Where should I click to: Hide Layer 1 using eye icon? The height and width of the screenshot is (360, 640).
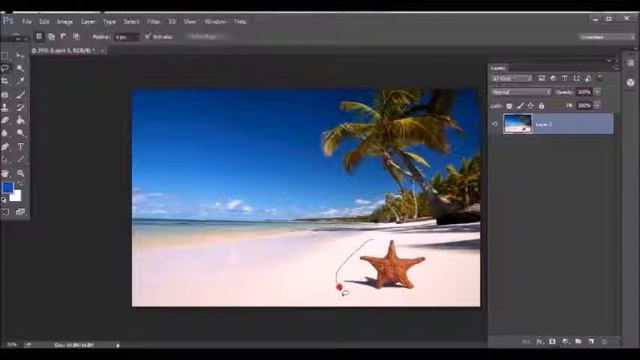[x=495, y=124]
